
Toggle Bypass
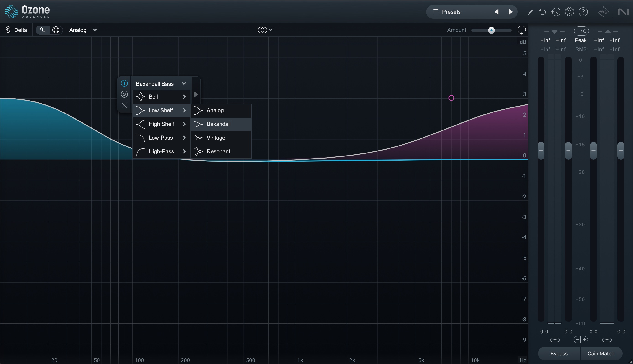coord(559,354)
